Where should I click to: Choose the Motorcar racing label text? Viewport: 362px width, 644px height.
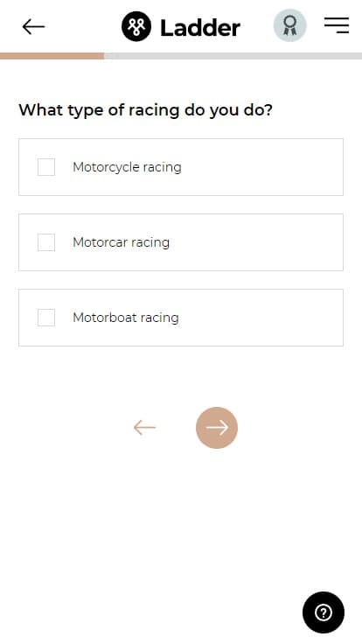(x=121, y=242)
